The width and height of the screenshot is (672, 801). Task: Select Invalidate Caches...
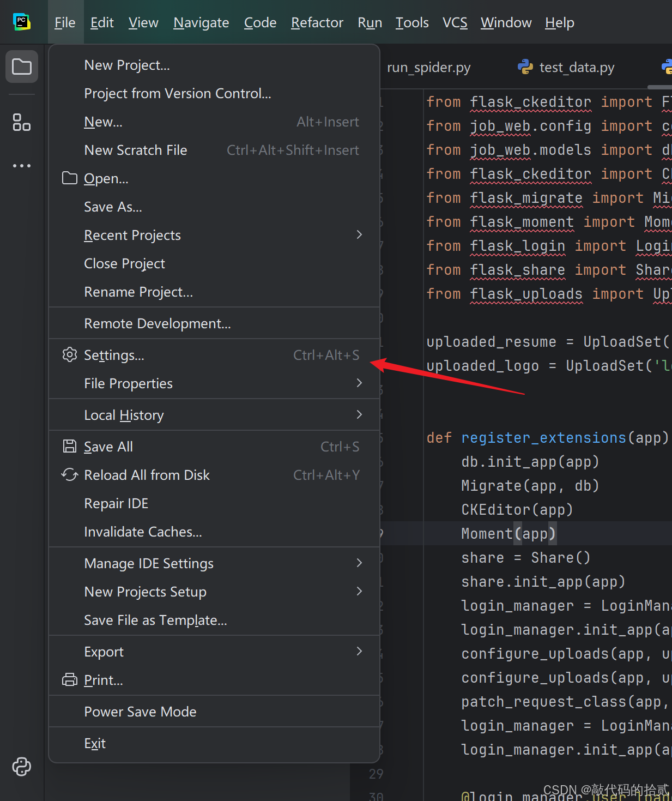(x=214, y=532)
